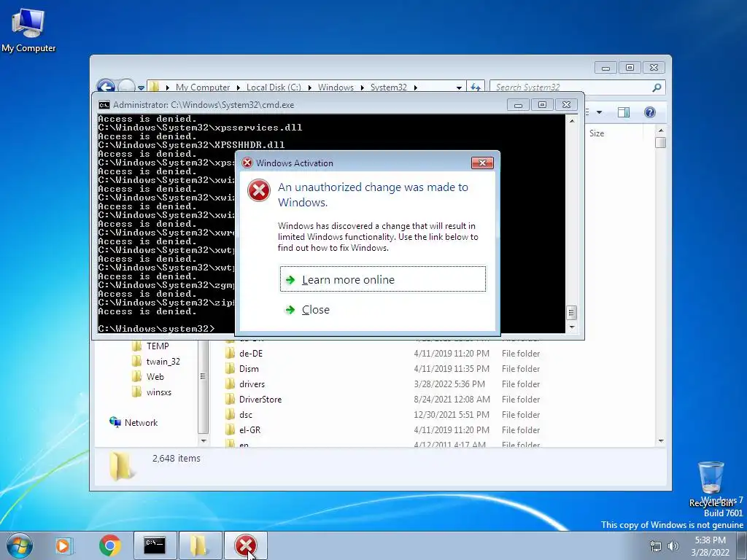
Task: Click cmd window scroll down arrow
Action: pos(572,327)
